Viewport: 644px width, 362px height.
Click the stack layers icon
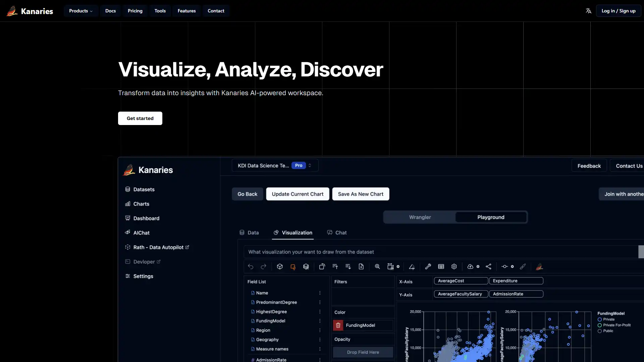point(306,266)
